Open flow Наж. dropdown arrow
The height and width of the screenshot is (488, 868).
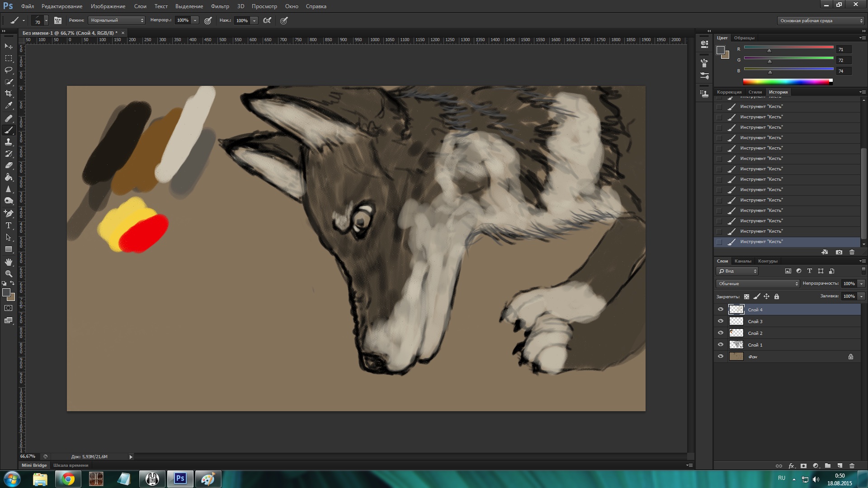(254, 20)
